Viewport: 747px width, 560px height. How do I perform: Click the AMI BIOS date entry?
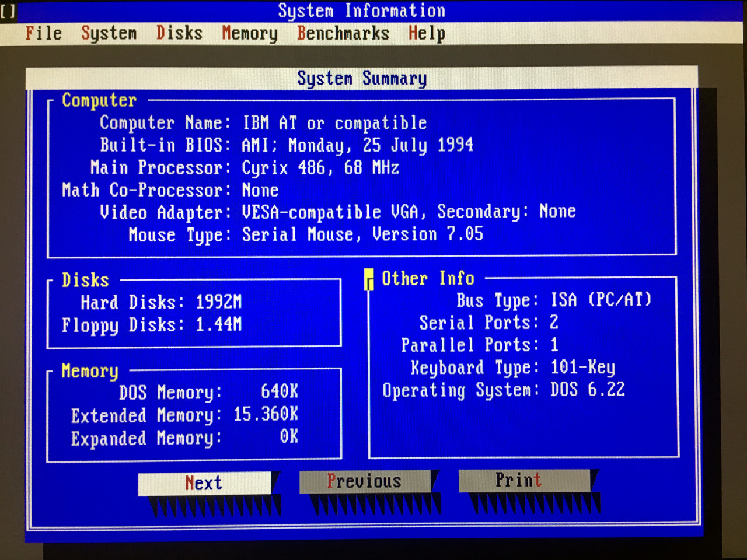click(x=357, y=145)
